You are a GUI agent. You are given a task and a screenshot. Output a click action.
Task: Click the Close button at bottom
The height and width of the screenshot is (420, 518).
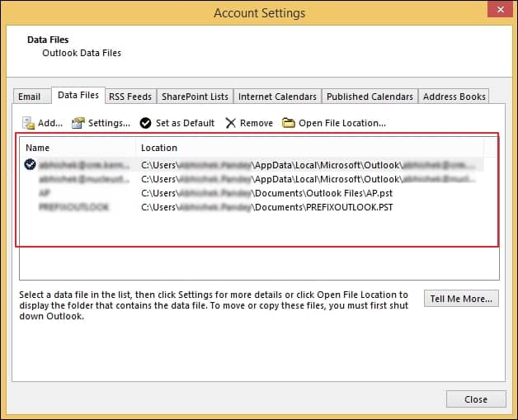click(x=476, y=399)
